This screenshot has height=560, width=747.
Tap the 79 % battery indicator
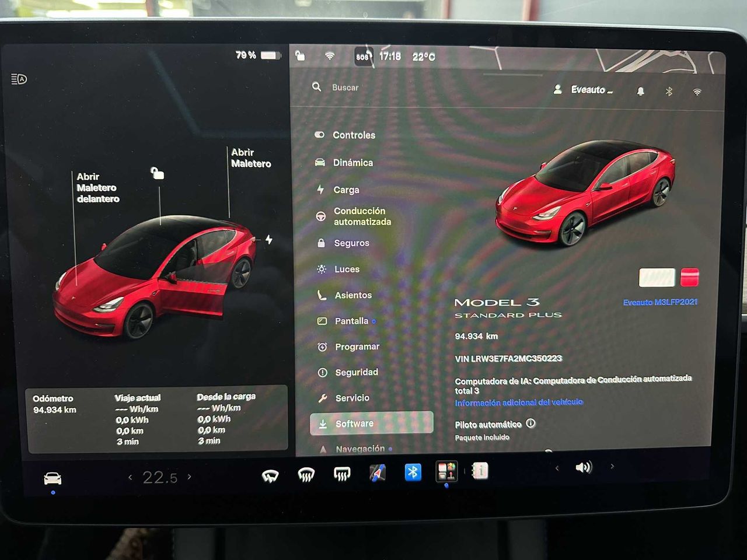258,55
